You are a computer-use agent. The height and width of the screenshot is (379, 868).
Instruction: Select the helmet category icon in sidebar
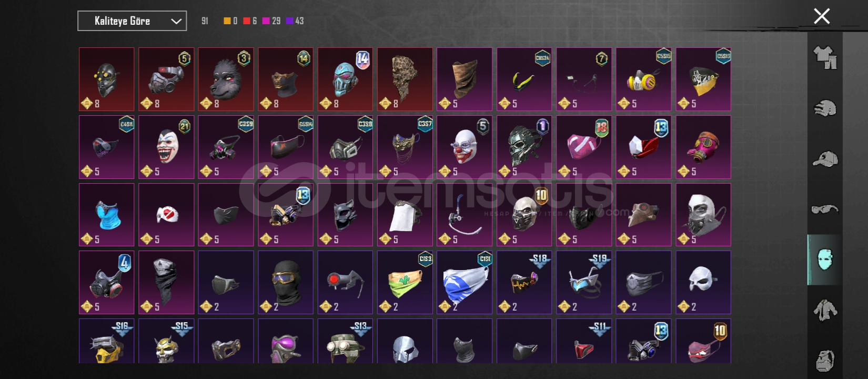pos(825,108)
